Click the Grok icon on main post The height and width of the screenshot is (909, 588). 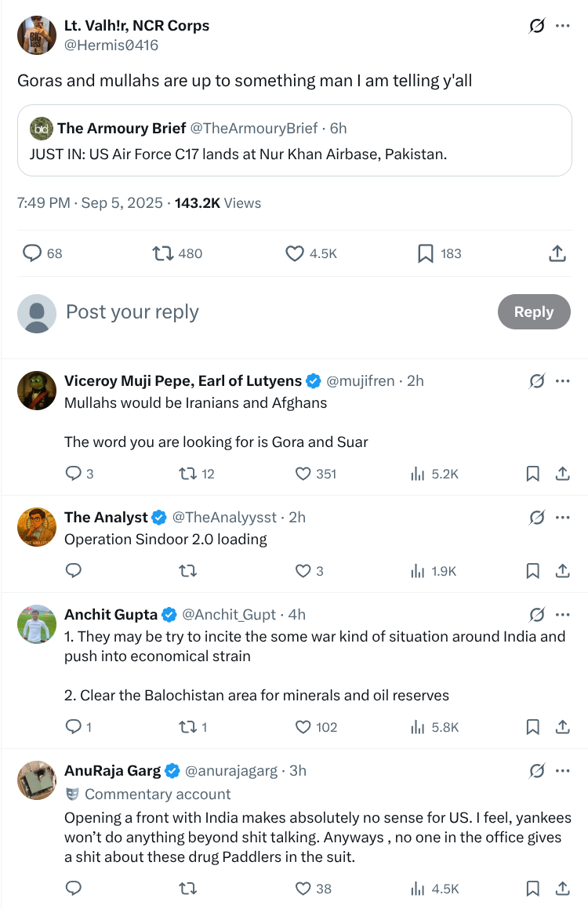[x=537, y=26]
